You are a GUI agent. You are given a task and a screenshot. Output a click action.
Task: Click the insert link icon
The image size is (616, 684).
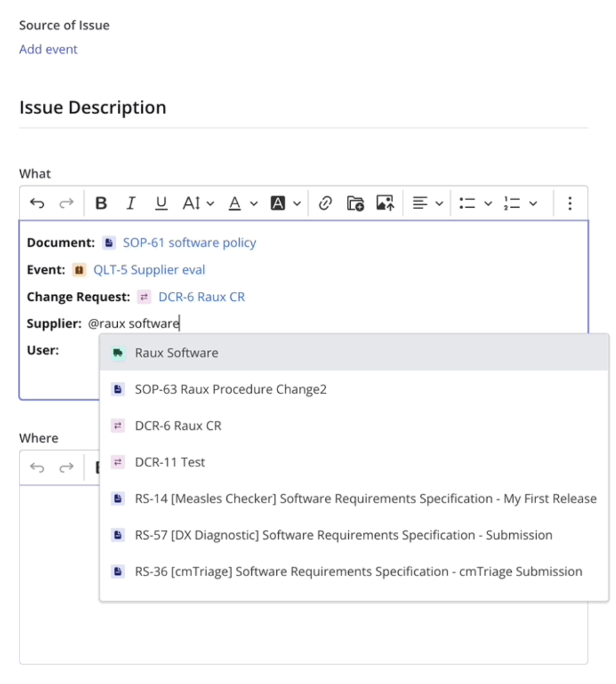[326, 203]
